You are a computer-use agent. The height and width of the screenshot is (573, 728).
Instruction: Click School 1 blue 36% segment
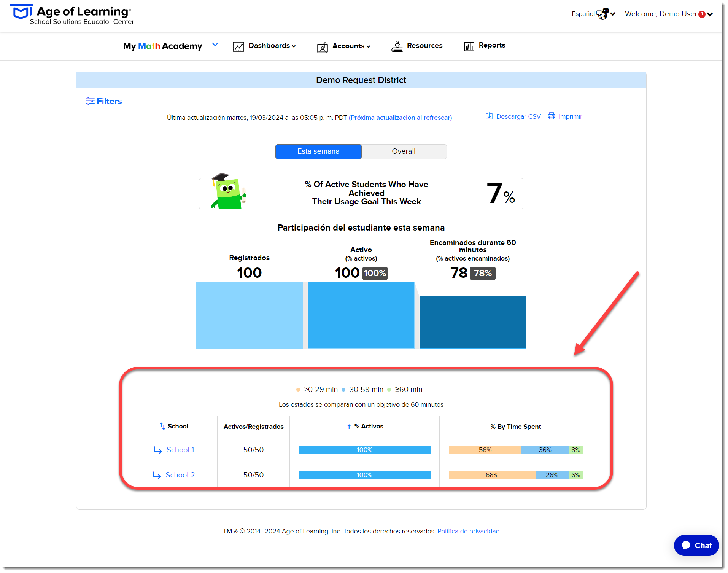tap(545, 450)
